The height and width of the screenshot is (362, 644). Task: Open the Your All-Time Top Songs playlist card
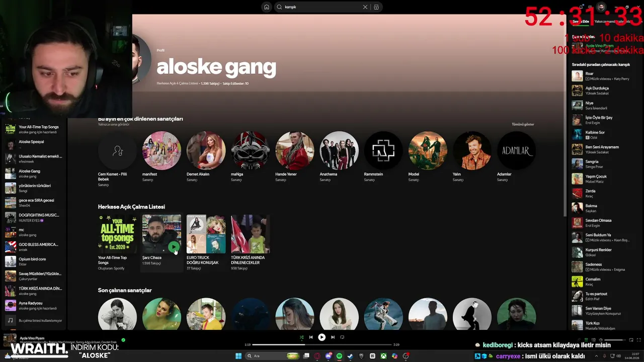[117, 242]
